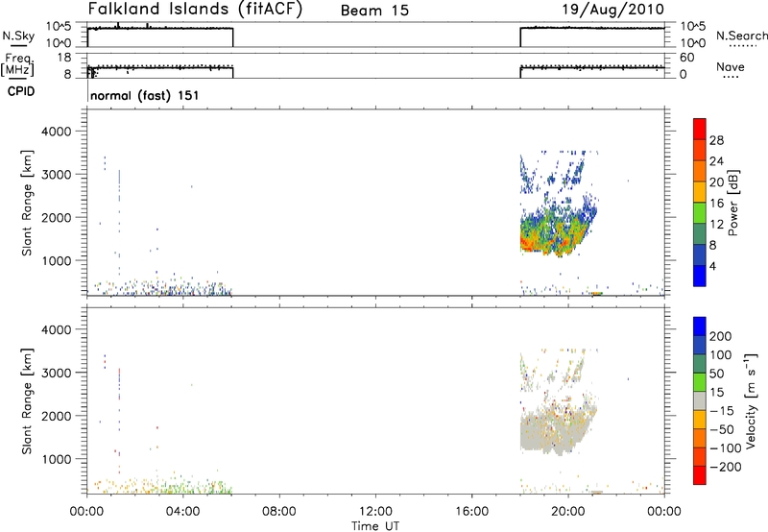Click the "Slant Range [km]" label of Velocity panel
Screen dimensions: 768x532
(x=27, y=401)
